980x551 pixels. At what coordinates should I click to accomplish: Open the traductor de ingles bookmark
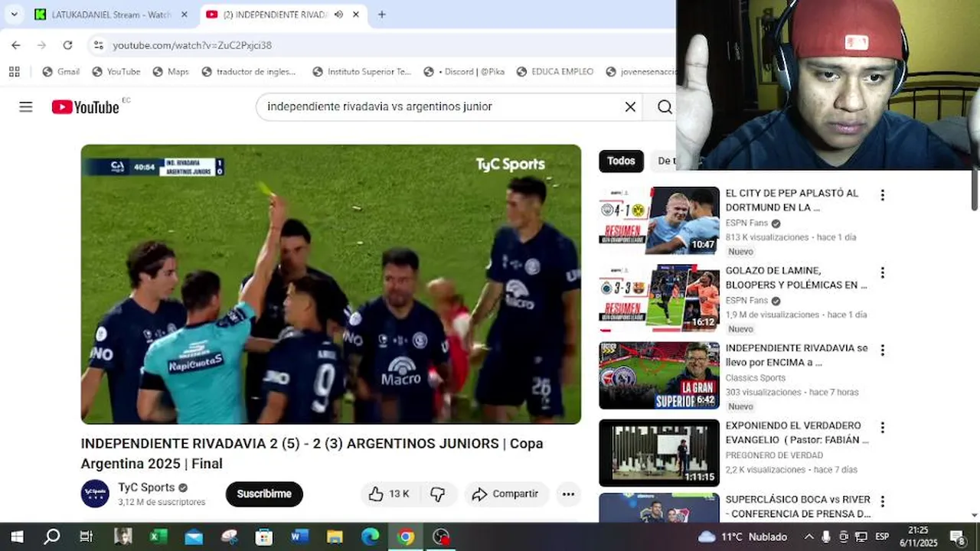click(249, 71)
